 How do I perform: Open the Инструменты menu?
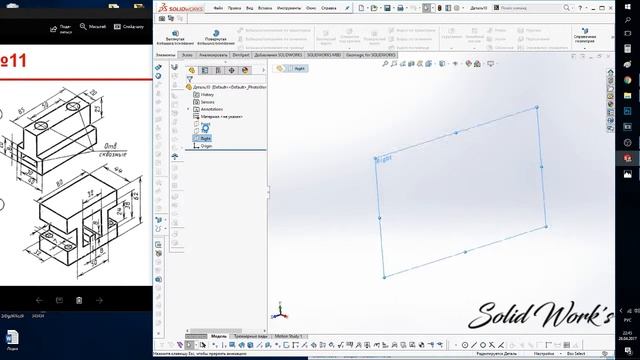pyautogui.click(x=289, y=8)
